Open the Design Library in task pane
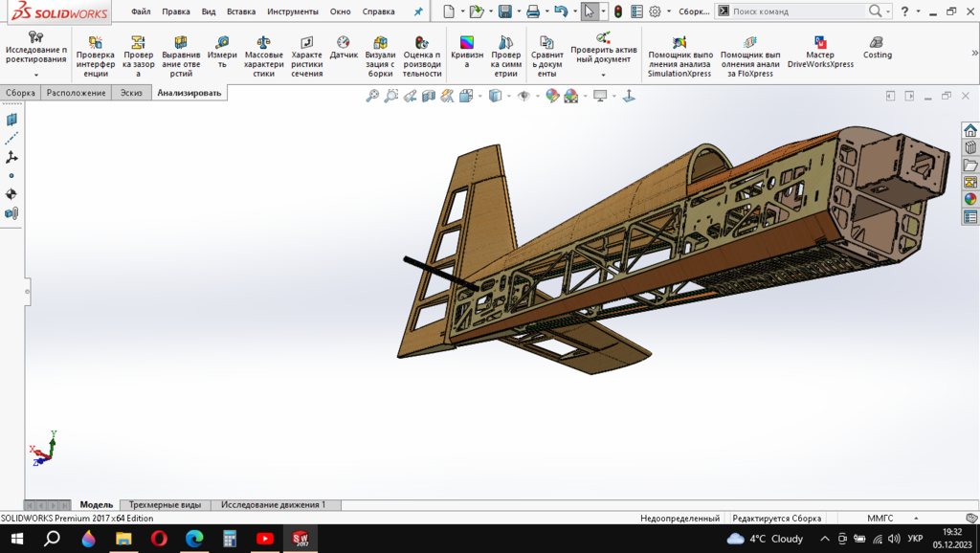This screenshot has width=980, height=553. point(970,148)
